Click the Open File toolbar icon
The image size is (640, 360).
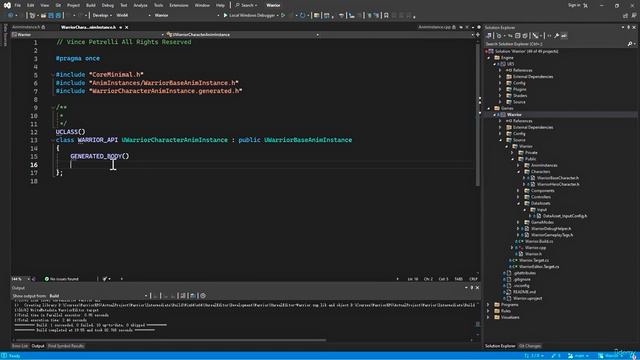tap(43, 16)
